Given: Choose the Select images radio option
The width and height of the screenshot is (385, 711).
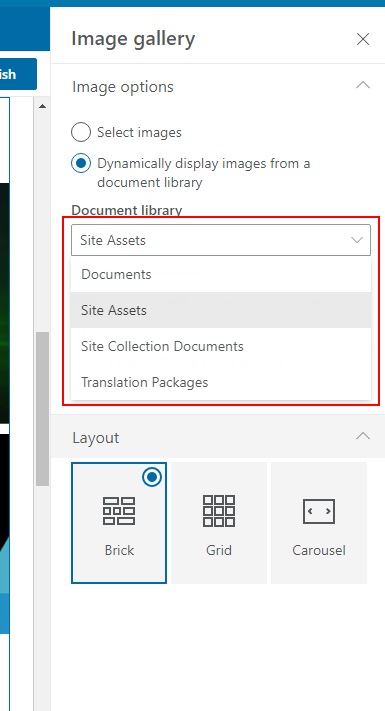Looking at the screenshot, I should coord(81,132).
